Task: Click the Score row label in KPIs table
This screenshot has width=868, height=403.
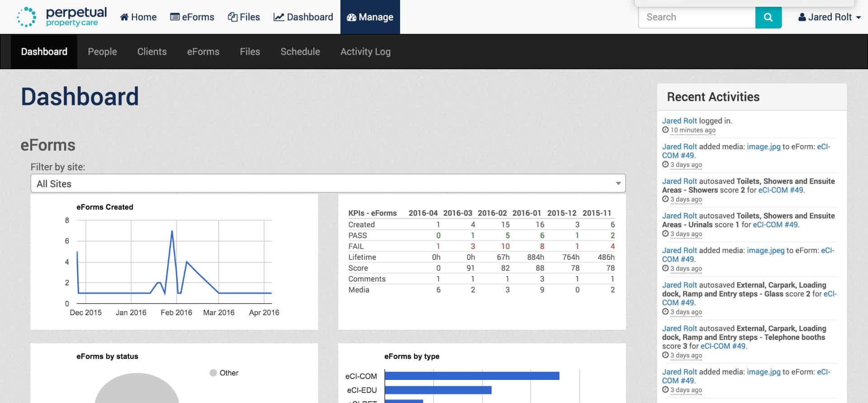Action: [358, 268]
